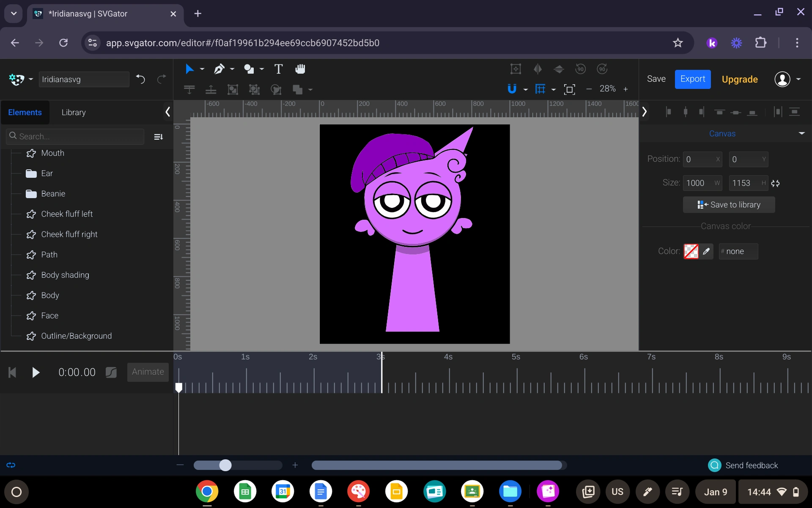Collapse the Canvas panel section arrow
The height and width of the screenshot is (508, 812).
click(801, 133)
